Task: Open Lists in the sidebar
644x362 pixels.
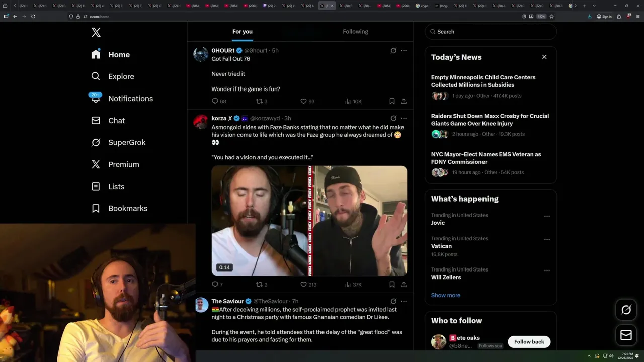Action: coord(108,187)
